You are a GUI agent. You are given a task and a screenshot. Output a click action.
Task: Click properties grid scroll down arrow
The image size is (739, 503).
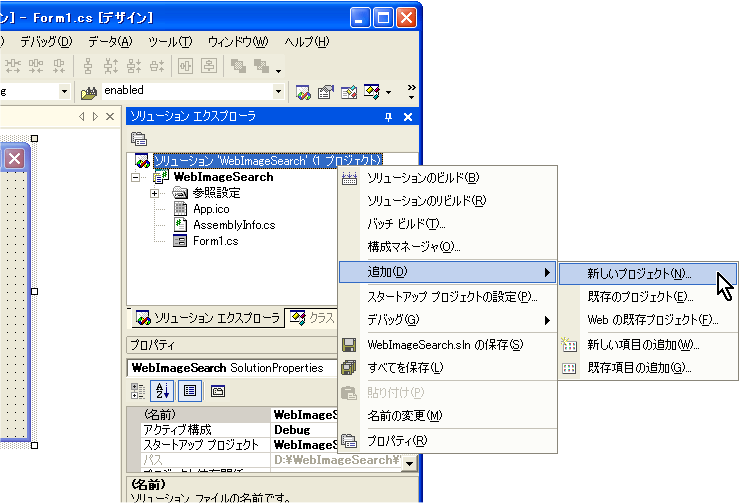[409, 463]
